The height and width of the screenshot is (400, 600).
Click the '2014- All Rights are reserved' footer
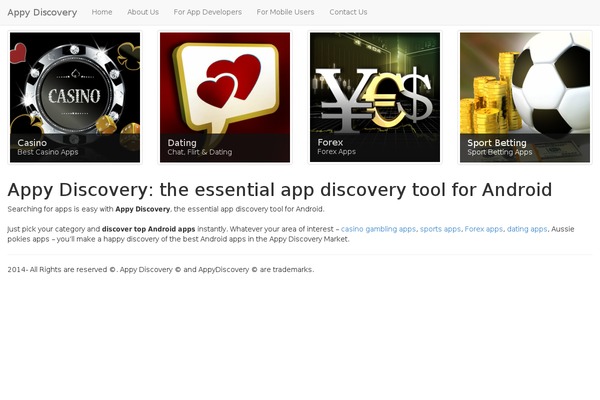click(x=161, y=269)
